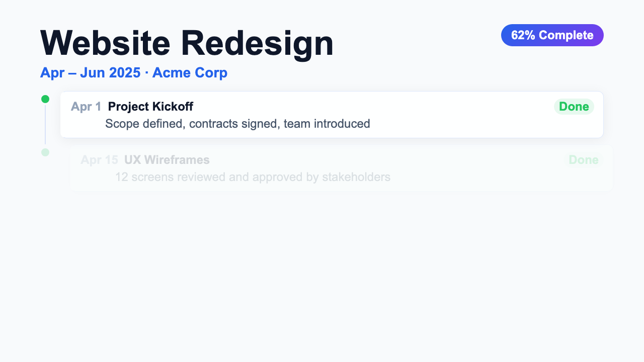Image resolution: width=644 pixels, height=362 pixels.
Task: Click the Project Kickoff milestone heading
Action: click(x=150, y=107)
